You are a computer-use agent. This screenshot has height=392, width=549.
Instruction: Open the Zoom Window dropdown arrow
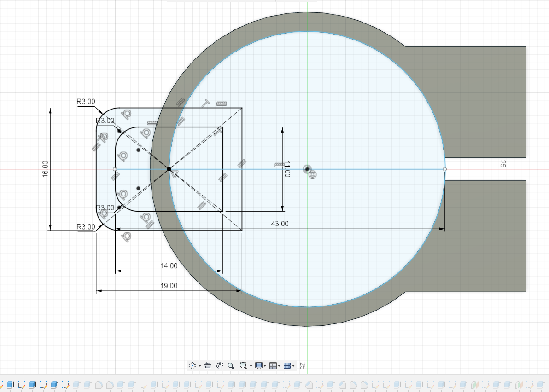tap(251, 366)
